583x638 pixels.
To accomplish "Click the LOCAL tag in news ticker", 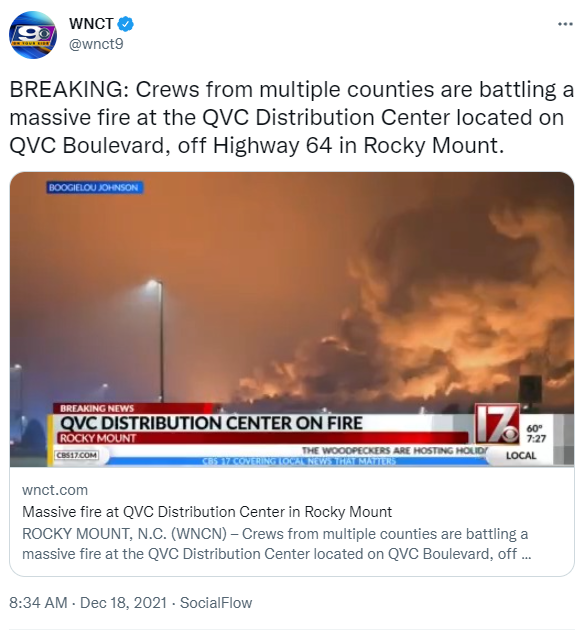I will (x=521, y=455).
